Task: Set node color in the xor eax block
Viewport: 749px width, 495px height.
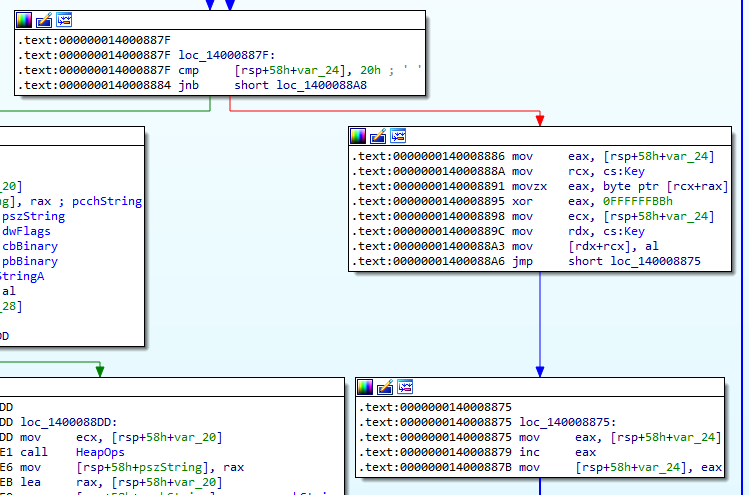Action: (x=358, y=136)
